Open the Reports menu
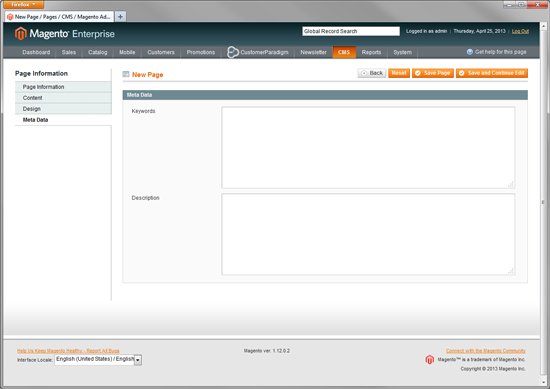The height and width of the screenshot is (389, 550). pos(371,52)
